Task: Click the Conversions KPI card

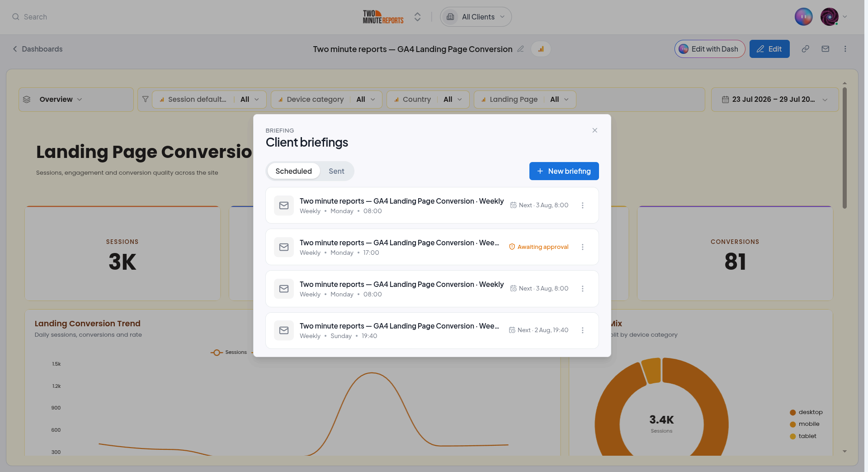Action: click(735, 253)
